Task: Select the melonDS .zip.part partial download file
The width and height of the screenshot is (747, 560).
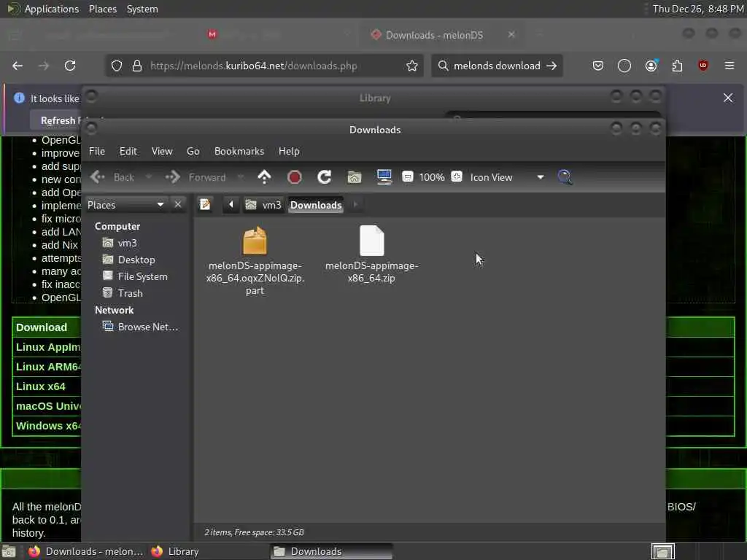Action: [255, 260]
